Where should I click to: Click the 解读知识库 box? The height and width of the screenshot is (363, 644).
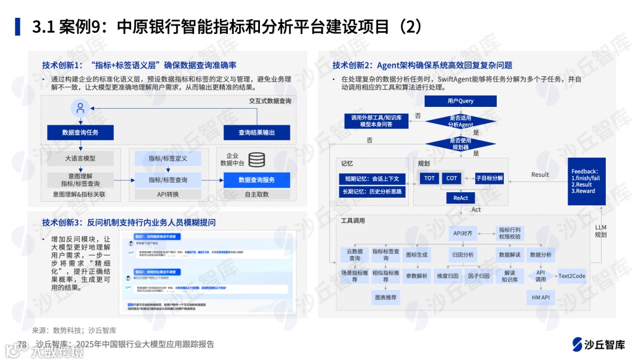[510, 276]
